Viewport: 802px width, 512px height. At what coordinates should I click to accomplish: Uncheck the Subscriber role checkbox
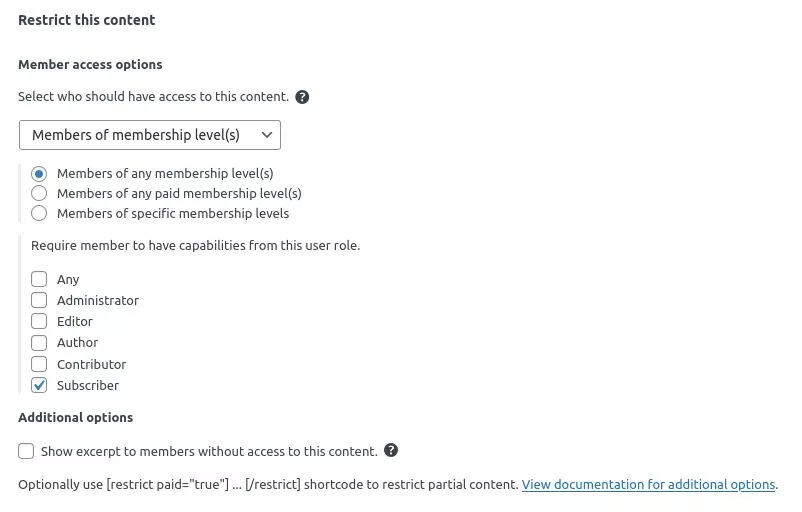(39, 385)
